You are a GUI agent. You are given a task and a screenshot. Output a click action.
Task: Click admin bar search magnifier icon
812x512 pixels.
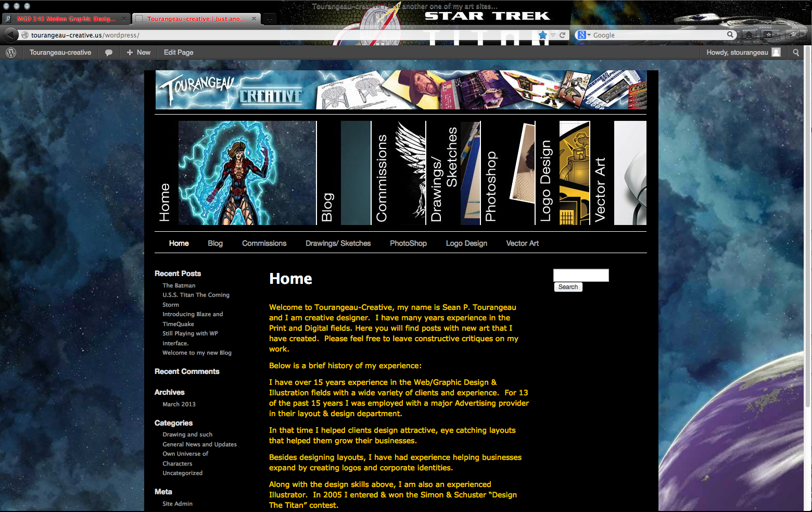796,53
